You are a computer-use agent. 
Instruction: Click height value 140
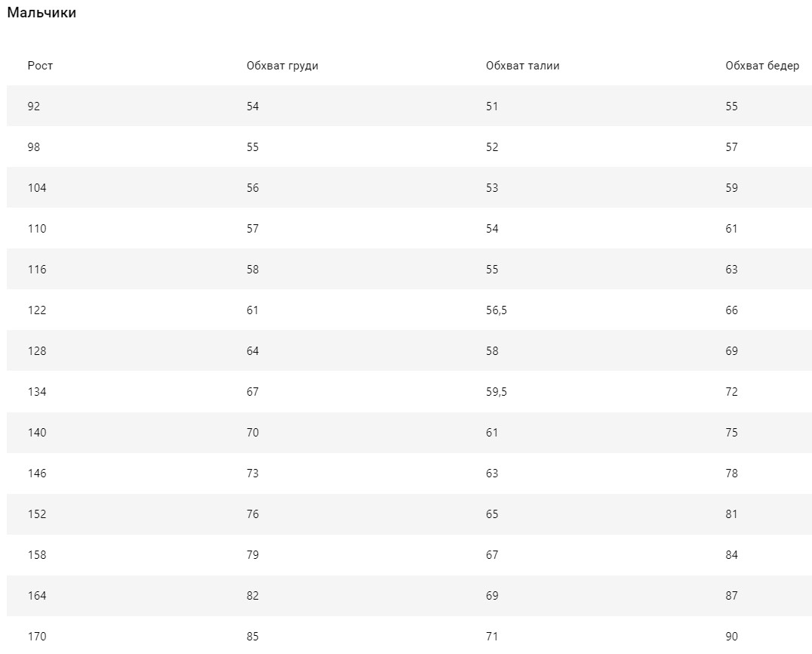37,433
